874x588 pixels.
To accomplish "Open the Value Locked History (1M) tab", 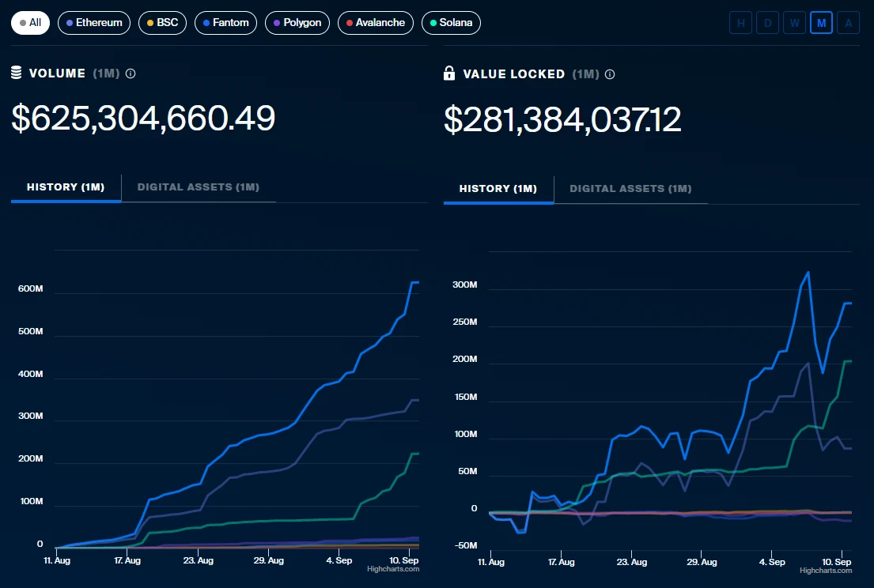I will (498, 190).
